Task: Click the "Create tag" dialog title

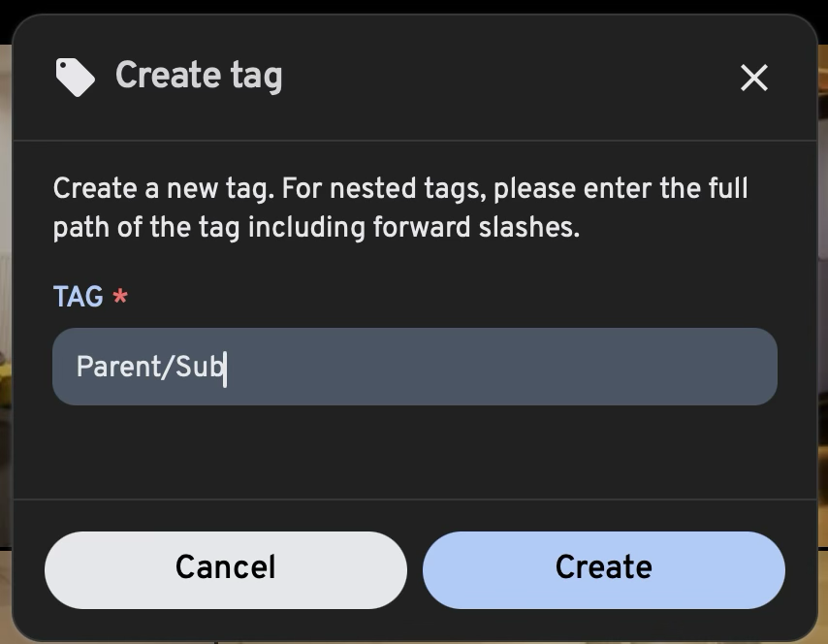Action: (x=199, y=76)
